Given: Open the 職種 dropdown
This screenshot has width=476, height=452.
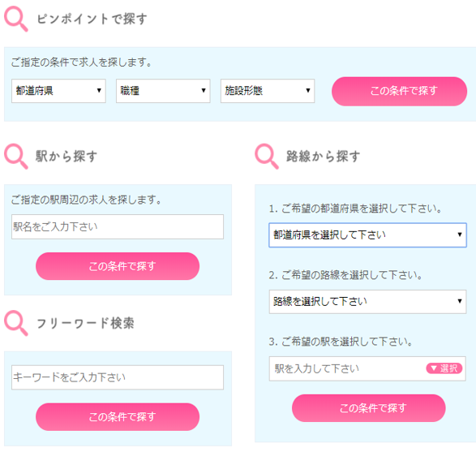Looking at the screenshot, I should pos(163,91).
